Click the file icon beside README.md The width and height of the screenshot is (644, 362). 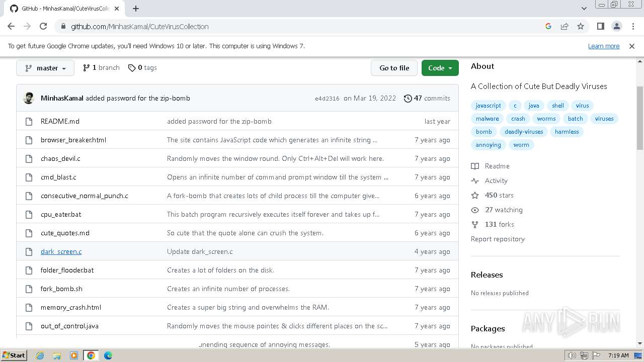click(x=29, y=121)
